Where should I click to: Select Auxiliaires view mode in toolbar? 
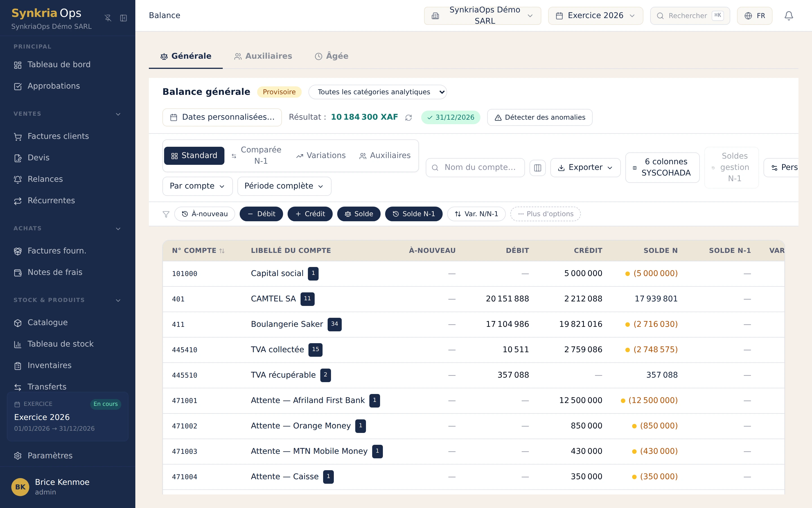point(385,156)
